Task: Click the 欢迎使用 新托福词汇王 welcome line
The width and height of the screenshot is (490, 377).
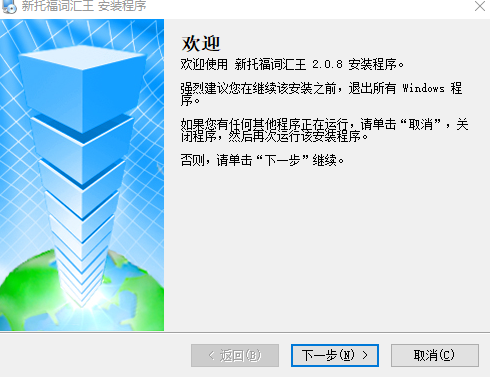Action: [292, 64]
